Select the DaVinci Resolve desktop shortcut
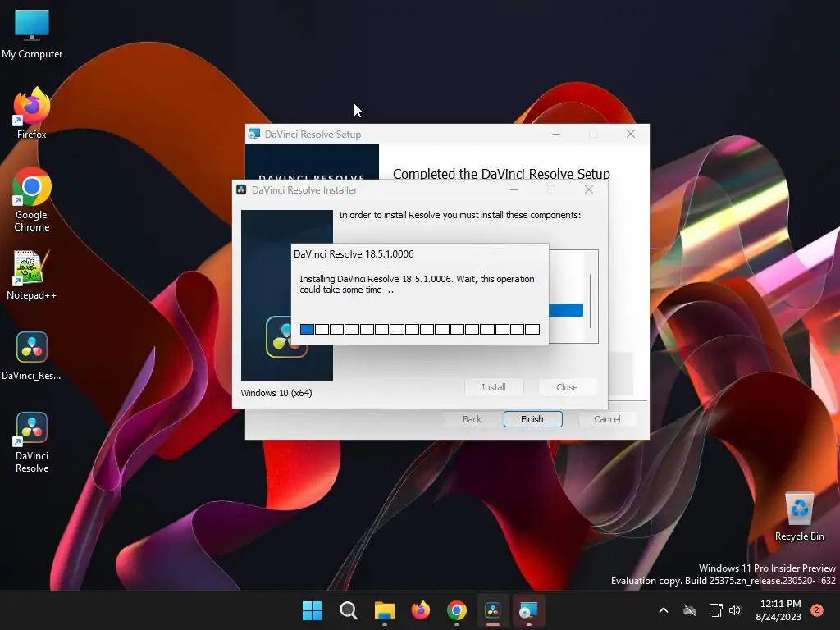The width and height of the screenshot is (840, 630). [x=32, y=442]
